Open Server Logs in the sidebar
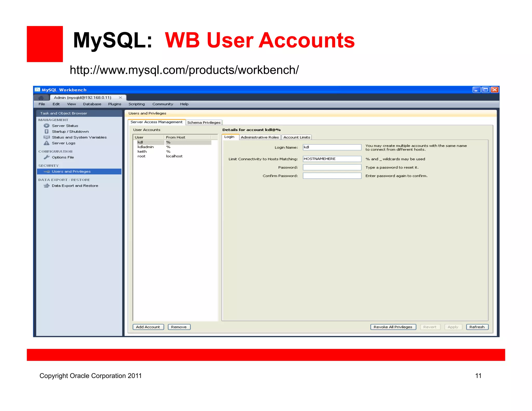This screenshot has height=411, width=532. pyautogui.click(x=64, y=143)
